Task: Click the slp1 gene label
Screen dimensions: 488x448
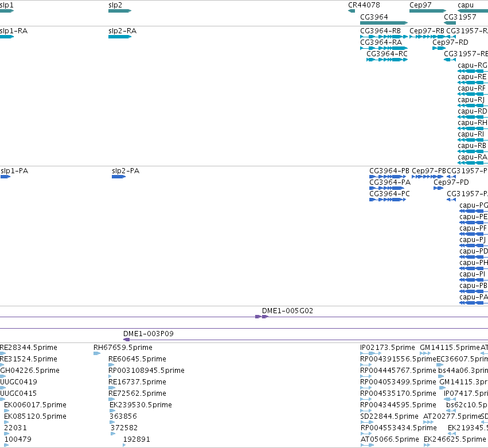Action: (x=6, y=5)
